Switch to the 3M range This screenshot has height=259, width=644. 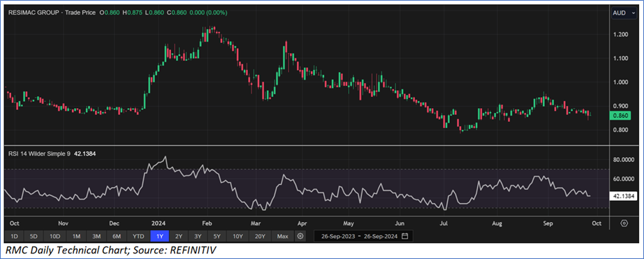click(x=96, y=236)
